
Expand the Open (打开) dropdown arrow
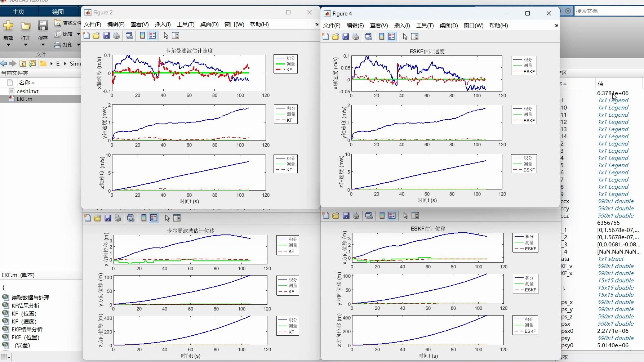point(26,45)
